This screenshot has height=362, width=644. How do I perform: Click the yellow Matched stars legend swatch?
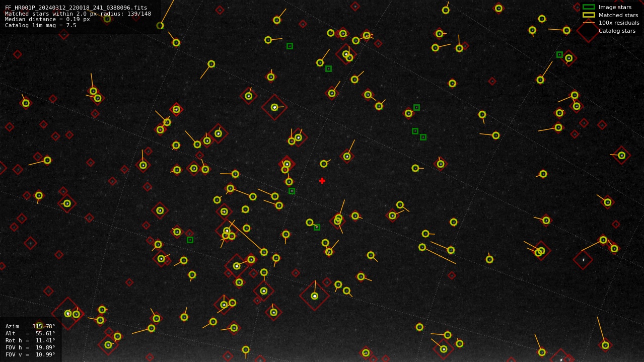click(x=589, y=15)
